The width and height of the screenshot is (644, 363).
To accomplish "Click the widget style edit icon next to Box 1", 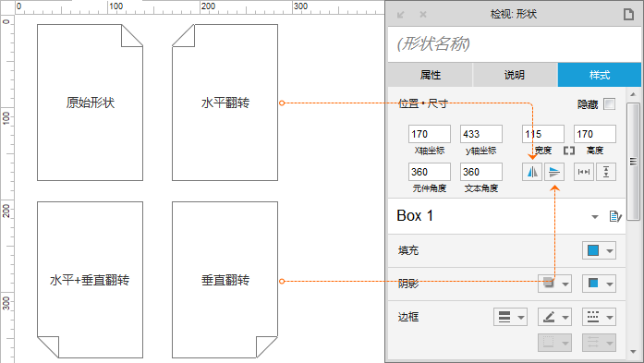I will tap(615, 216).
